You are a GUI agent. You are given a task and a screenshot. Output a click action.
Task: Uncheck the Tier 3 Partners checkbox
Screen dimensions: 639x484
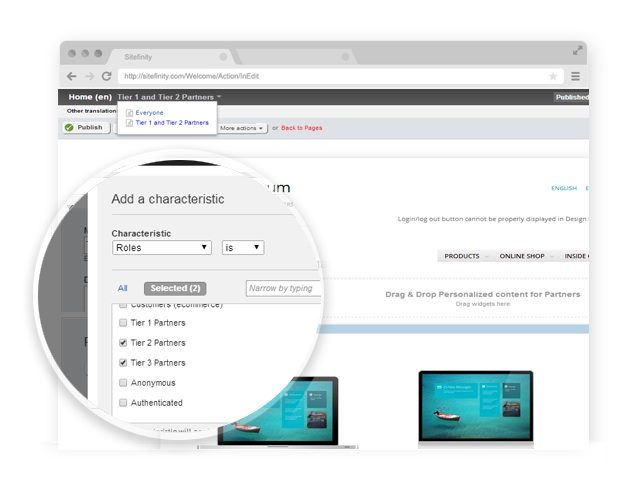click(x=123, y=363)
